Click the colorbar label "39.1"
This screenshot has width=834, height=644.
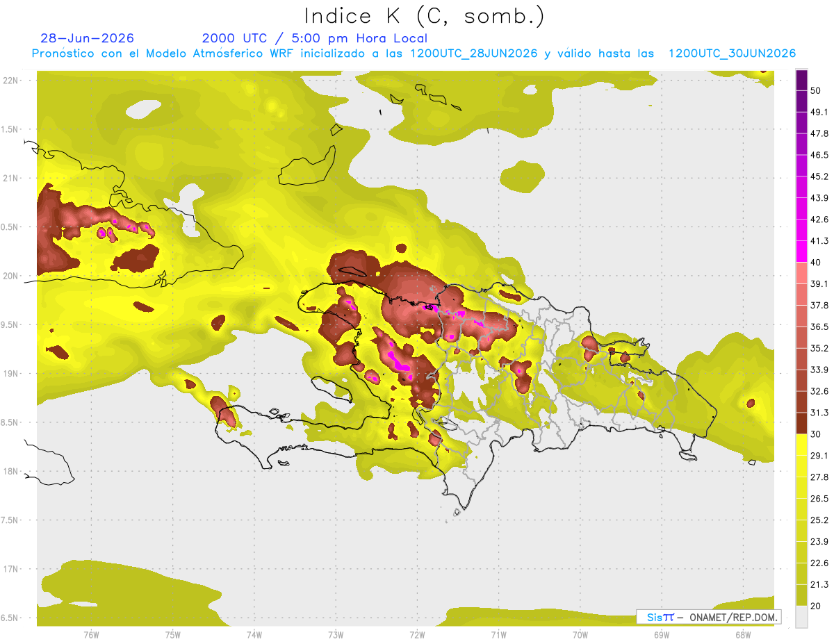819,283
